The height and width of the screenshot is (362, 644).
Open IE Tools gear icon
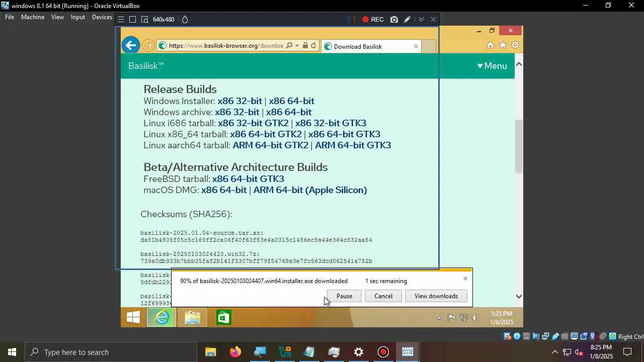[x=515, y=45]
